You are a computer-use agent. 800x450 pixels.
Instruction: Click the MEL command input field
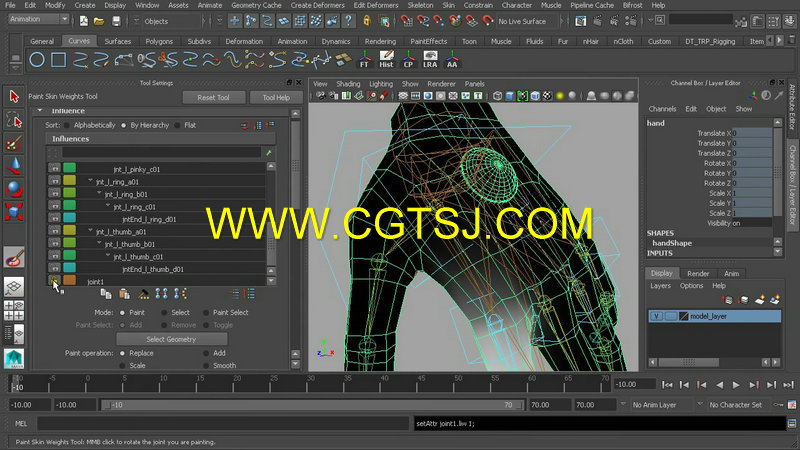pos(223,423)
